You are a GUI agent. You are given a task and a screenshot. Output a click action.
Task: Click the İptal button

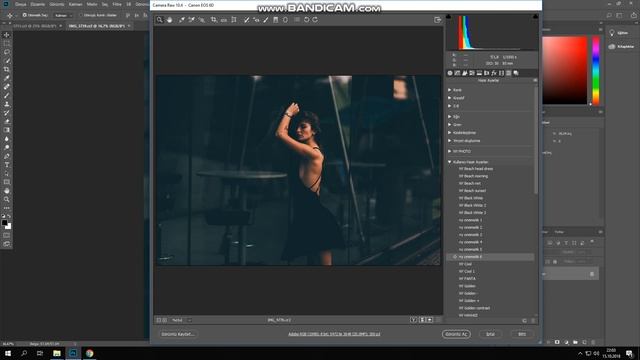490,334
